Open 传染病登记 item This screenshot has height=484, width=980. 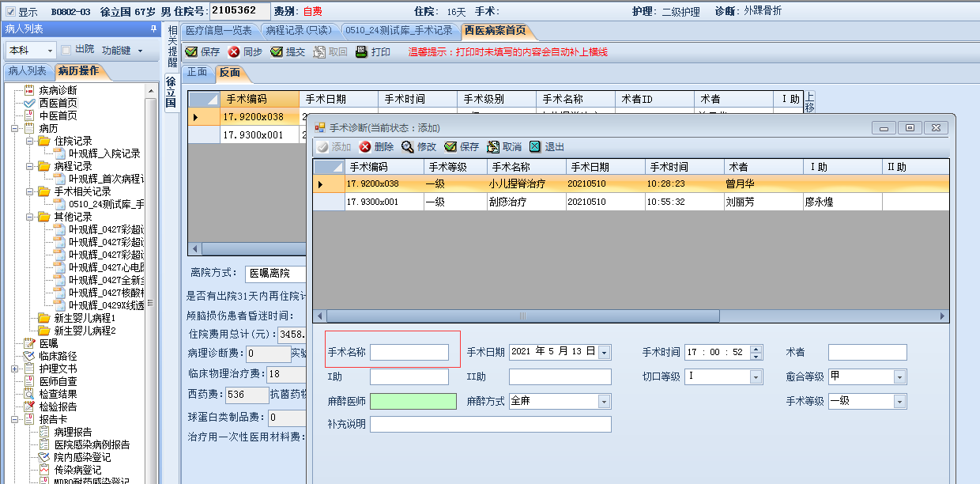pos(77,470)
